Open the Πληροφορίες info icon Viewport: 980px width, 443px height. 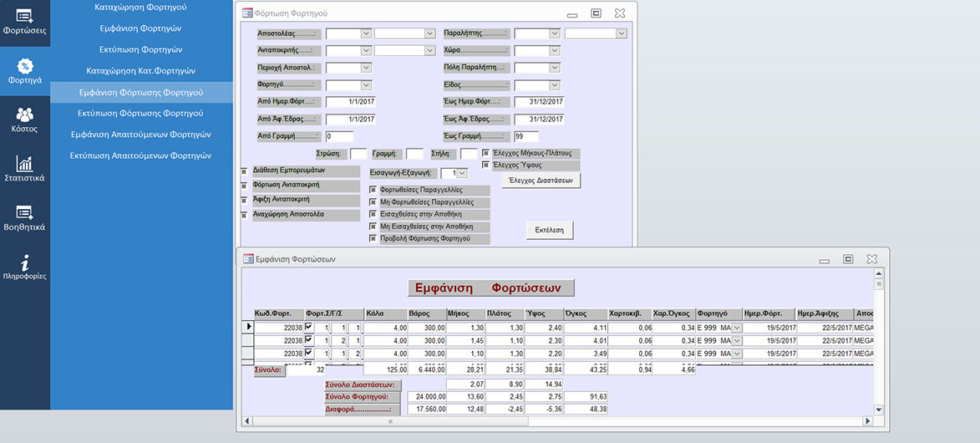click(24, 267)
